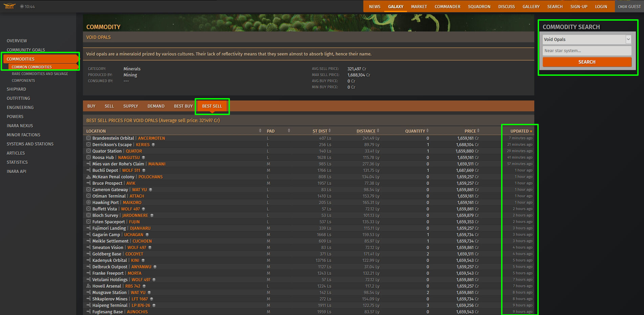Click outpost icon beside Bruce Prospect
Viewport: 644px width, 315px height.
point(88,183)
